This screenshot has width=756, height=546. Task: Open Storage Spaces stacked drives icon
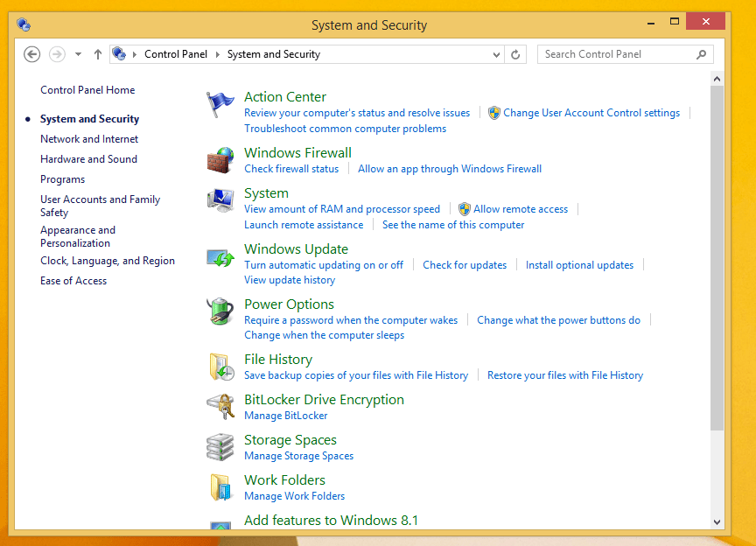click(220, 446)
